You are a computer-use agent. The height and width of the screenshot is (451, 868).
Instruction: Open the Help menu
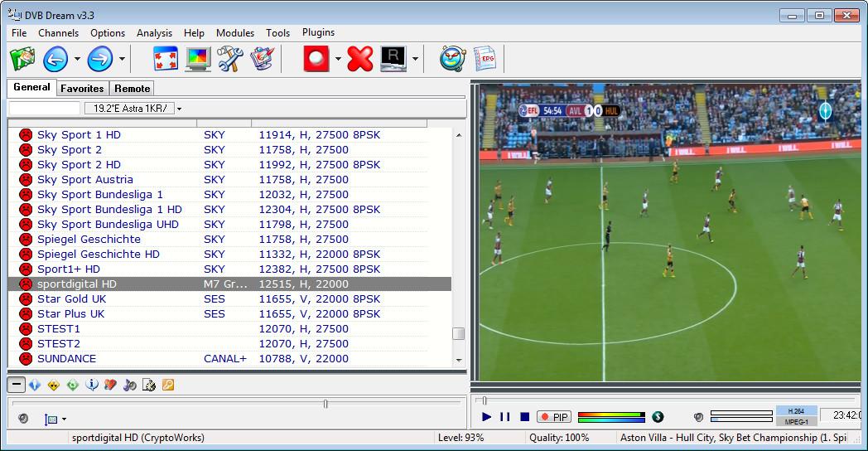[194, 32]
